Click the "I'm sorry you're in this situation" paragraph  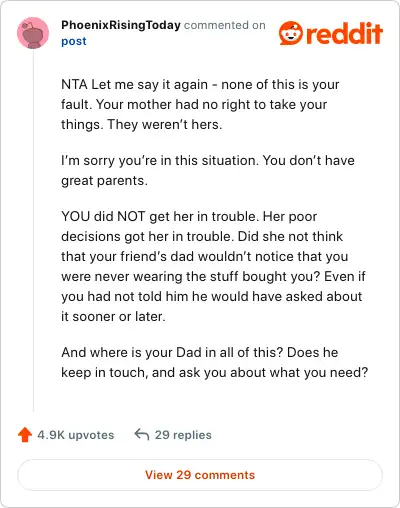point(208,170)
